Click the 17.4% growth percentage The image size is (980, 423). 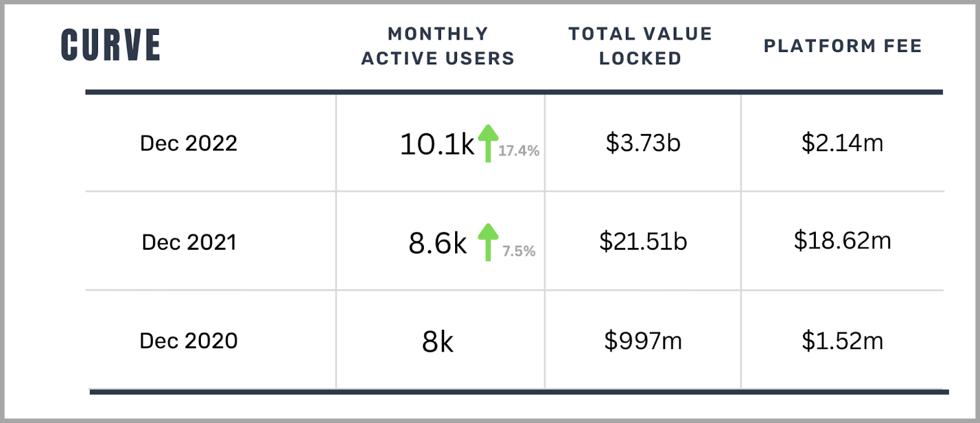519,151
